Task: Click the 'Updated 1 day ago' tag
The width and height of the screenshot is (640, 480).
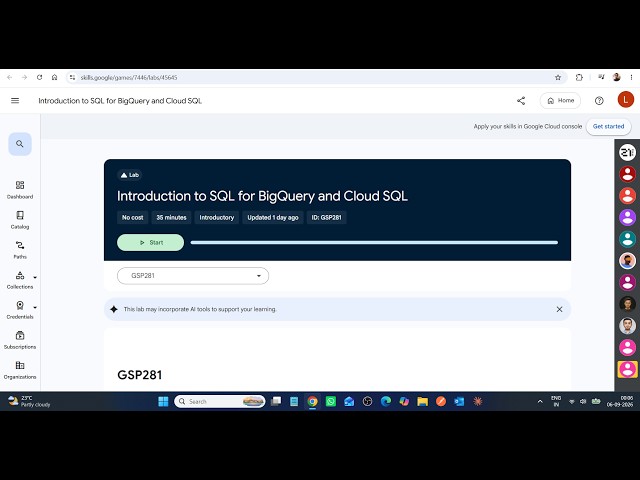Action: click(273, 218)
